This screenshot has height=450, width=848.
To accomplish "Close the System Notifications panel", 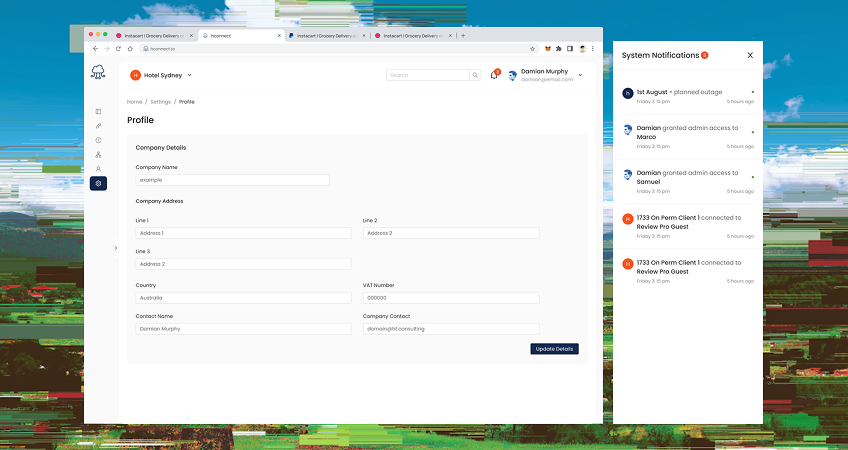I will pos(750,55).
